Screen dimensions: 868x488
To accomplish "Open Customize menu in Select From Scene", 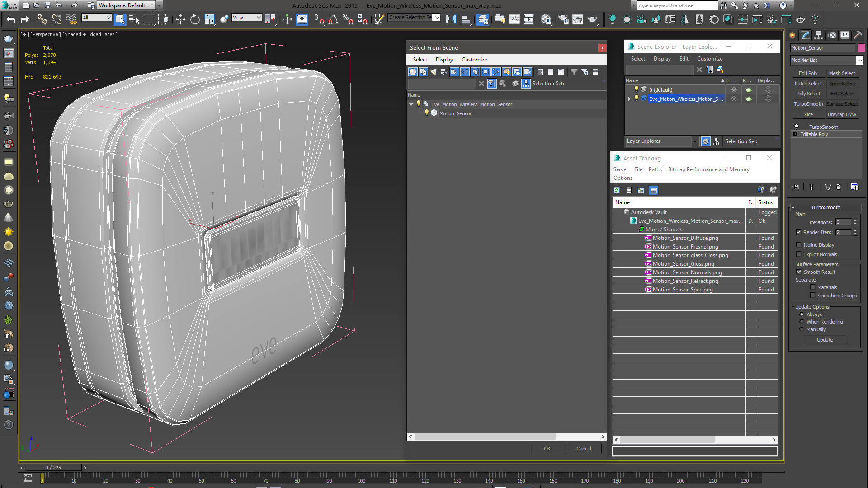I will 474,60.
